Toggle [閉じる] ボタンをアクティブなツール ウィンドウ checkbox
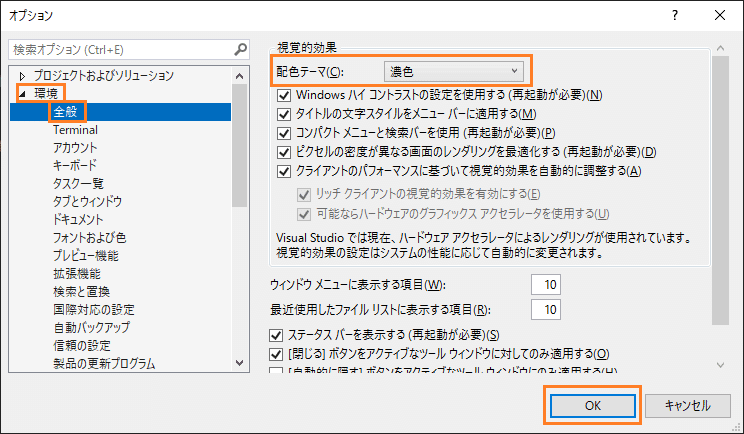Viewport: 744px width, 434px height. point(276,354)
